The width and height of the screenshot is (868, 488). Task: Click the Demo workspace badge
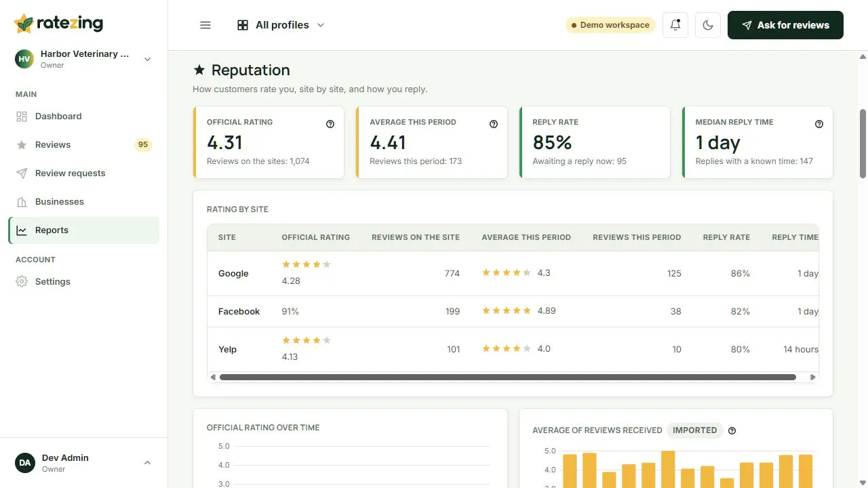point(610,25)
